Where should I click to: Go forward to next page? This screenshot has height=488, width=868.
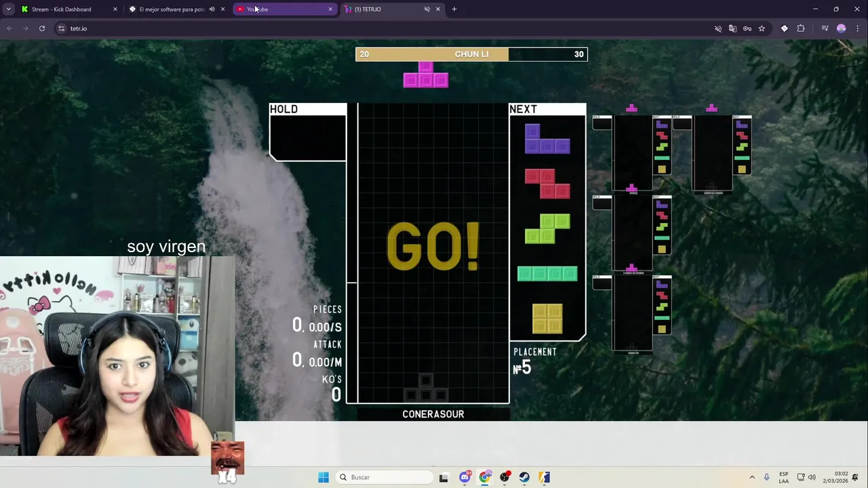click(26, 28)
